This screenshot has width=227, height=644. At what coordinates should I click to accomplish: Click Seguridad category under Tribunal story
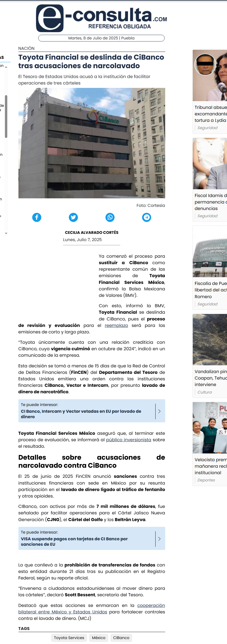[x=207, y=128]
